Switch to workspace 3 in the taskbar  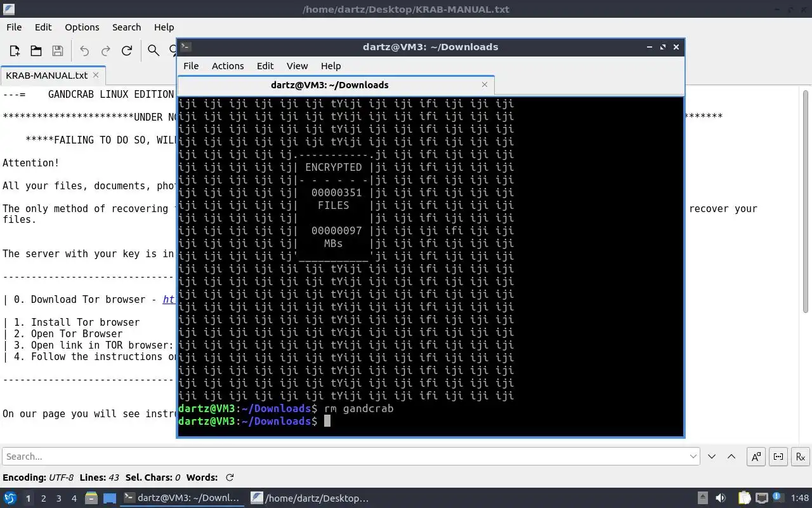pos(59,498)
